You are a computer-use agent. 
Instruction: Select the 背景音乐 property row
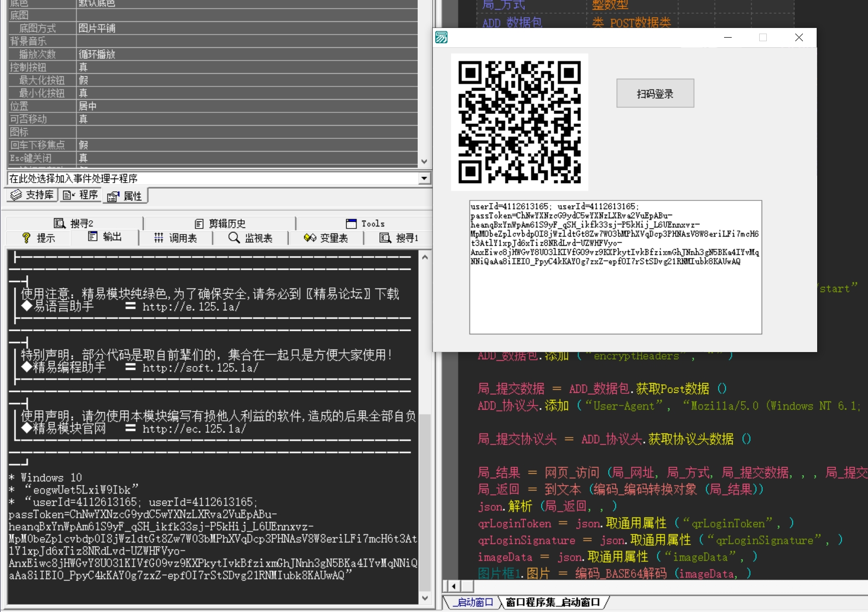pyautogui.click(x=213, y=41)
